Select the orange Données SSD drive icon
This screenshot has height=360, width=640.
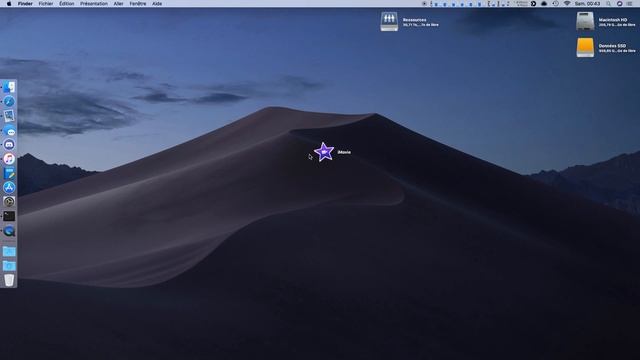[585, 47]
